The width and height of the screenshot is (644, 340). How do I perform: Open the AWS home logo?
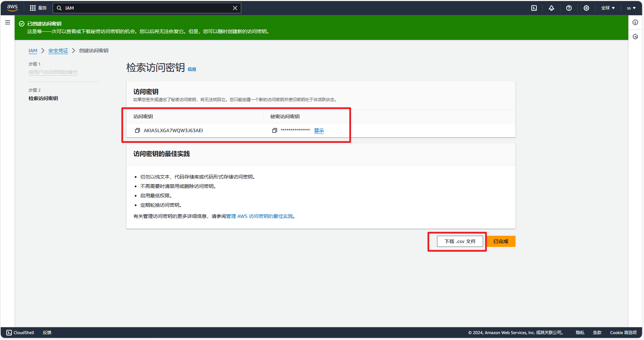point(12,8)
